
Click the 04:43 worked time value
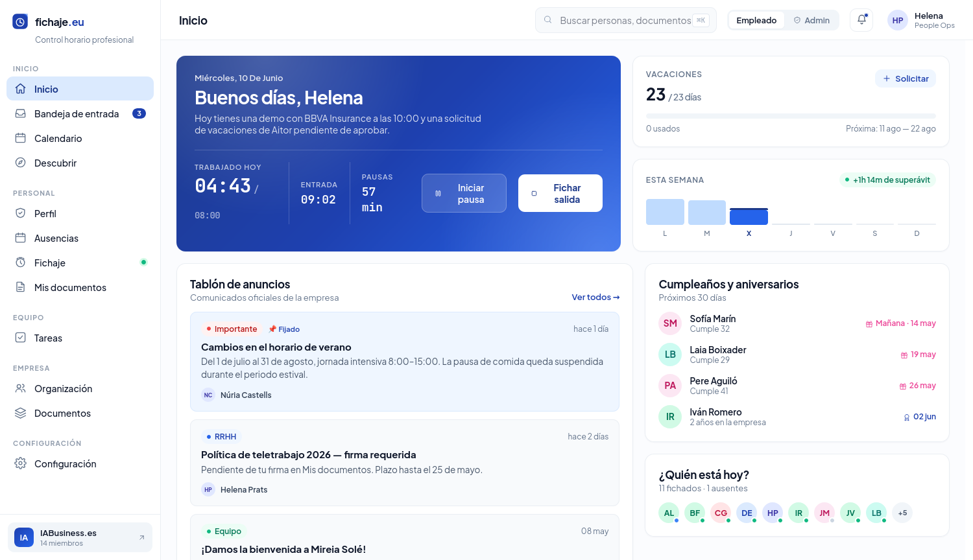click(222, 186)
